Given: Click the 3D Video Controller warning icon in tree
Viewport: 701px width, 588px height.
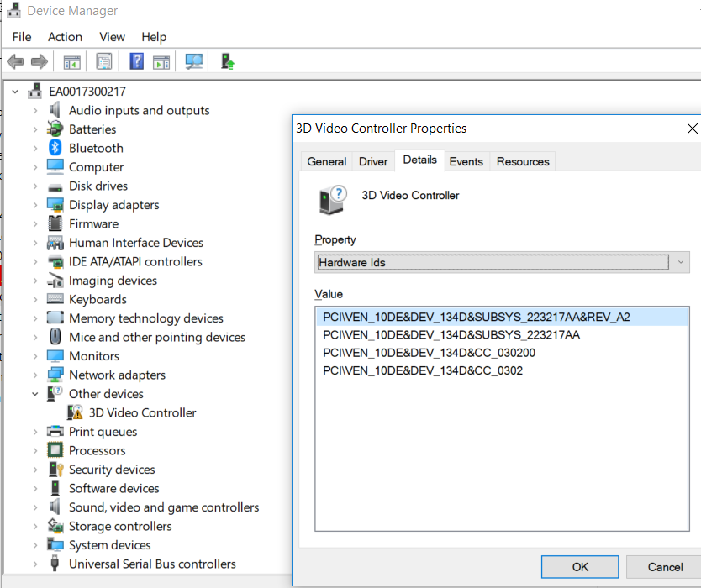Looking at the screenshot, I should pyautogui.click(x=76, y=412).
